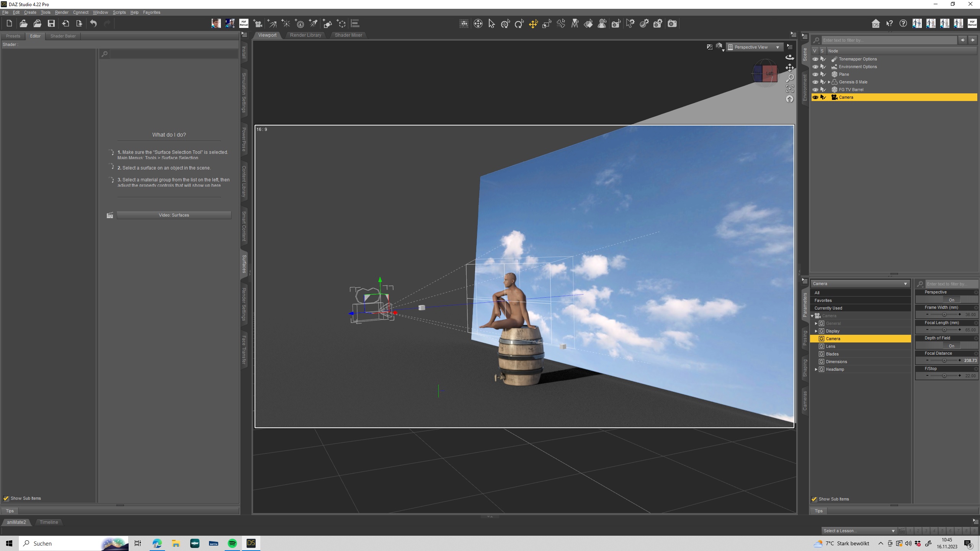The height and width of the screenshot is (551, 980).
Task: Open the Perspective View dropdown
Action: tap(754, 47)
